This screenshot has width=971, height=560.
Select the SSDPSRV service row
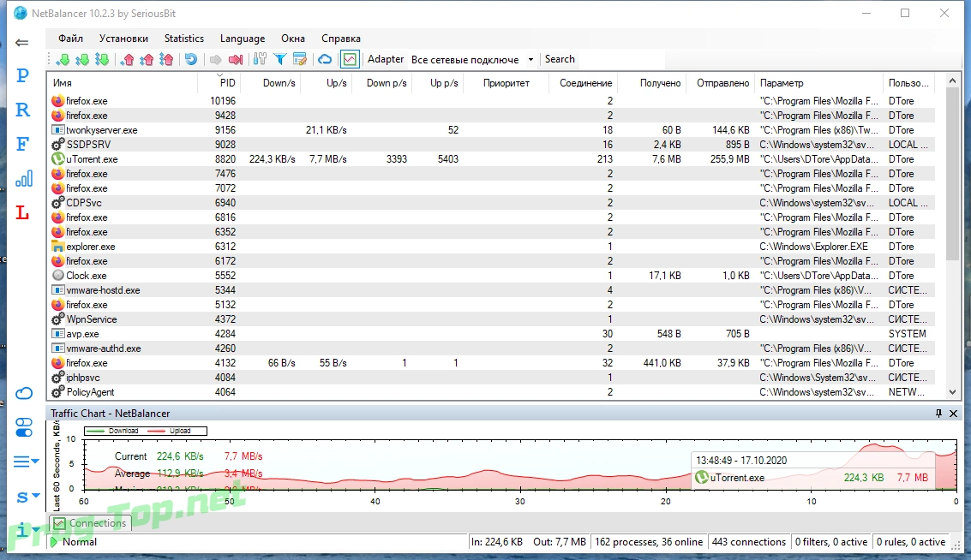pos(491,145)
